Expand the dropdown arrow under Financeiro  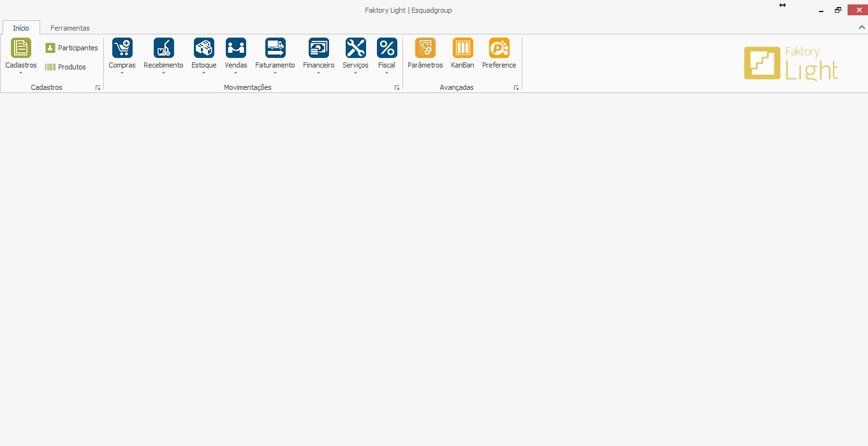(x=318, y=73)
